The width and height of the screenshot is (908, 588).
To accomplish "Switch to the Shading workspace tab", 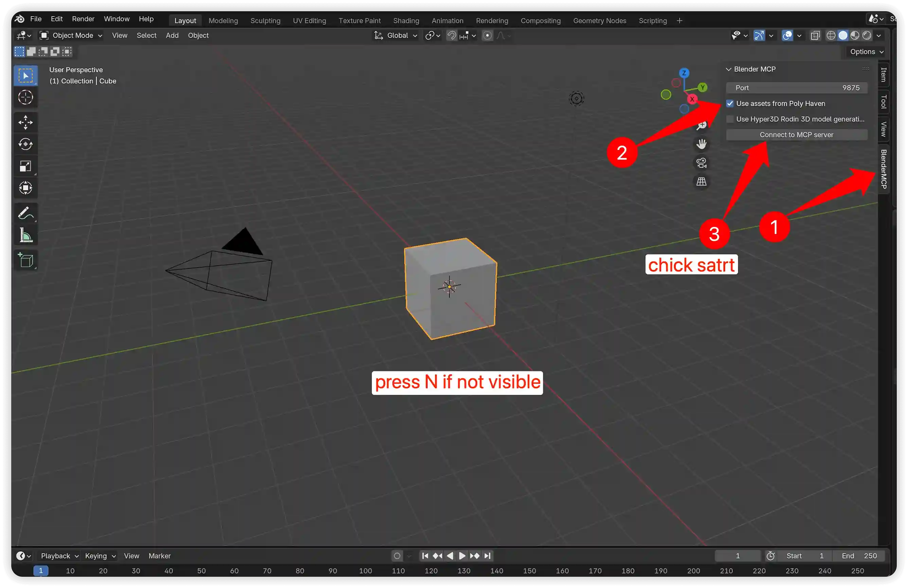I will pyautogui.click(x=406, y=21).
